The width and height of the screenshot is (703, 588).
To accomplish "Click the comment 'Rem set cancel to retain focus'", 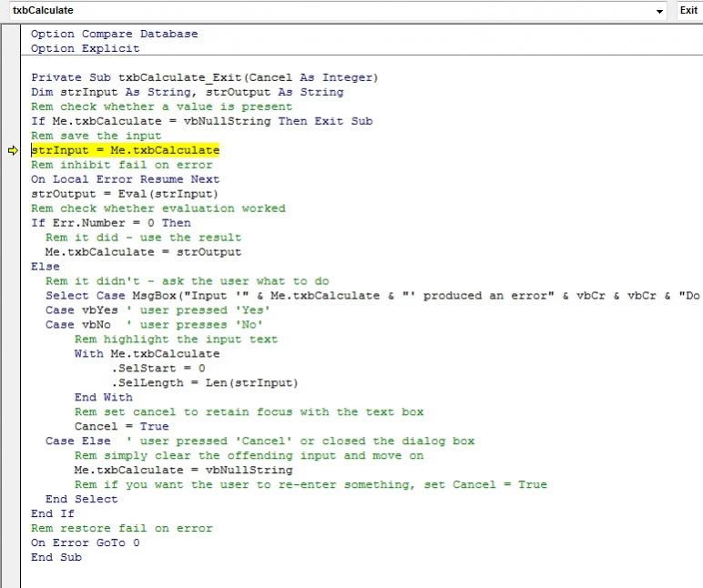I will [x=249, y=411].
